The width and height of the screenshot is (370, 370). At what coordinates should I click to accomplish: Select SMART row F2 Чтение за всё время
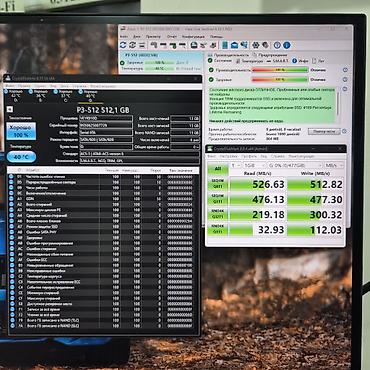101,315
